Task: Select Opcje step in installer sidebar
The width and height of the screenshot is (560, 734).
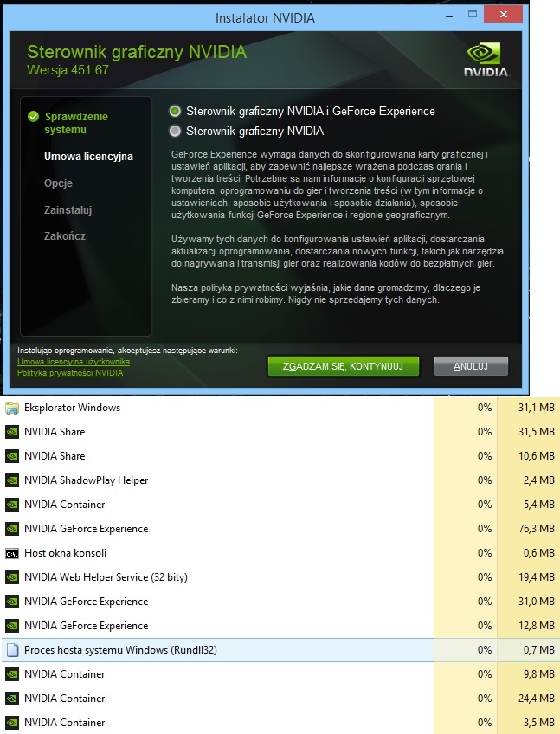Action: [x=58, y=183]
